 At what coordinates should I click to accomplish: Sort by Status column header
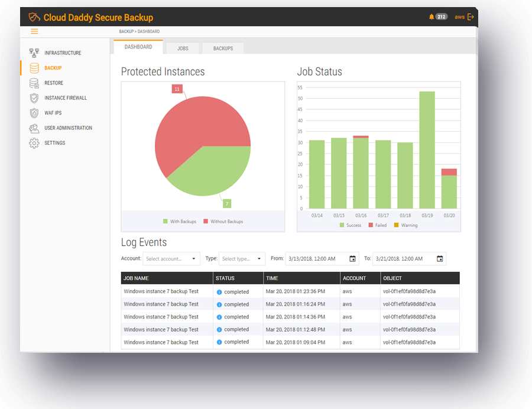tap(238, 278)
